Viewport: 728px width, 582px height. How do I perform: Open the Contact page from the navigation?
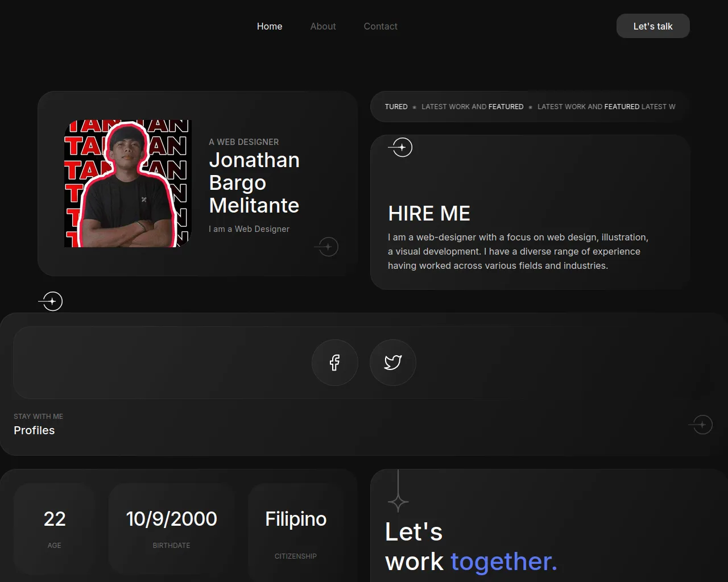[x=380, y=26]
